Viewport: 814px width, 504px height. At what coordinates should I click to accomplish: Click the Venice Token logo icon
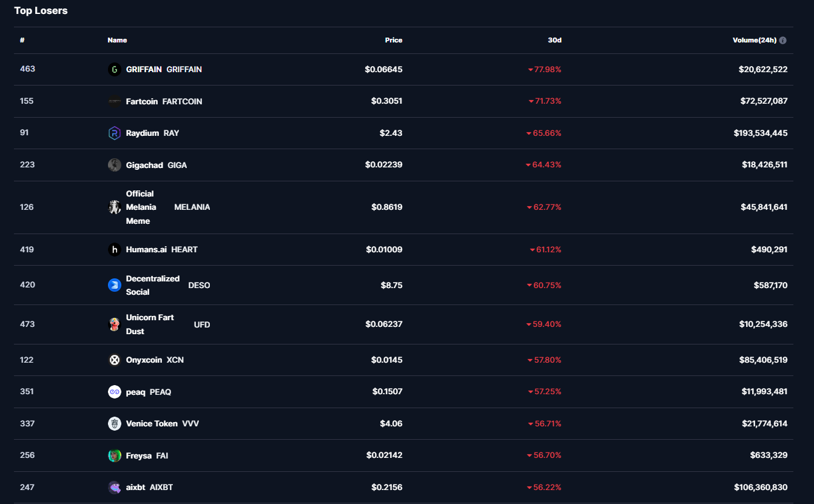click(114, 424)
